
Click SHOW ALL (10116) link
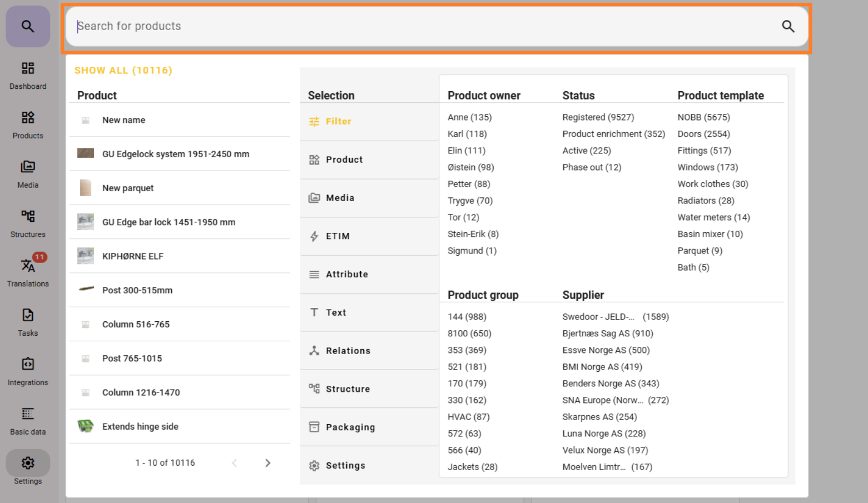[123, 71]
